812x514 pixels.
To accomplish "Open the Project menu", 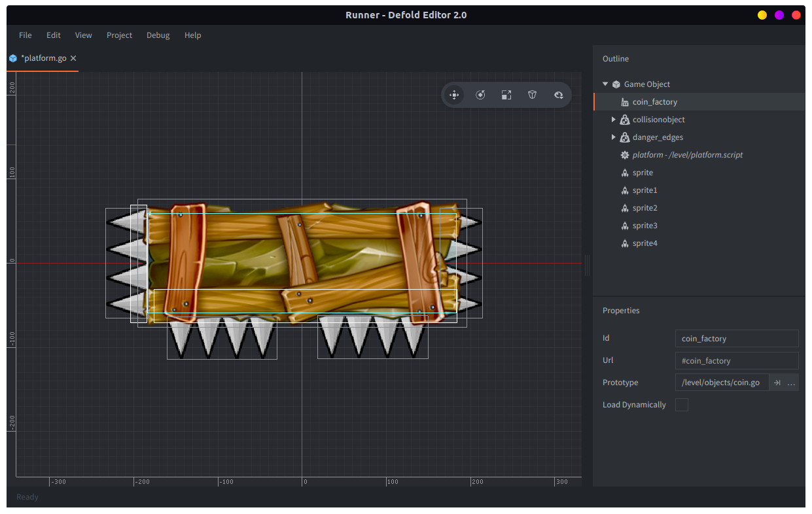I will (119, 35).
